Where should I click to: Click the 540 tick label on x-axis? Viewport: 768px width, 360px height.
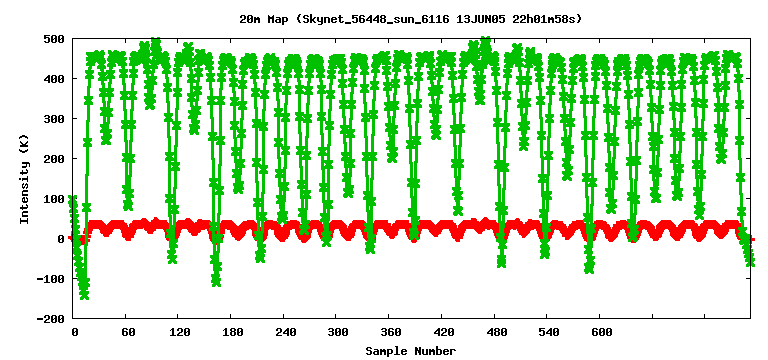pyautogui.click(x=549, y=333)
